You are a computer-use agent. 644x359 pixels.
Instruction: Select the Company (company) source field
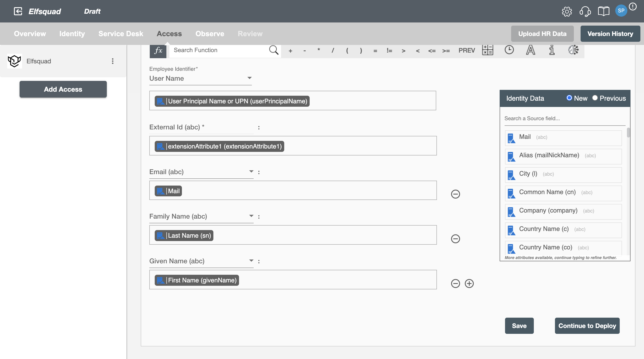pos(563,212)
